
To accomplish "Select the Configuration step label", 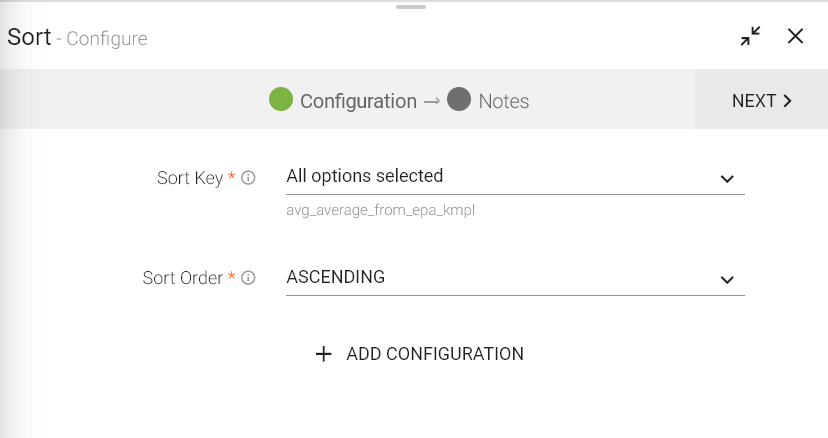I will (x=358, y=101).
